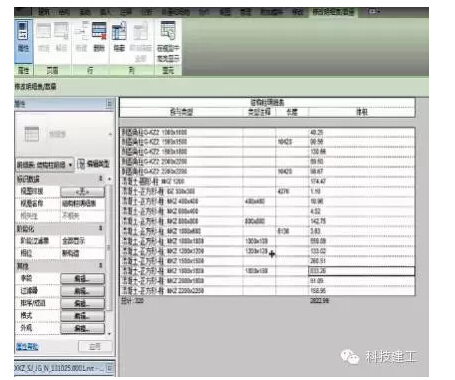Screen dimensions: 455x380
Task: Collapse the 阶段化 property group
Action: click(101, 228)
